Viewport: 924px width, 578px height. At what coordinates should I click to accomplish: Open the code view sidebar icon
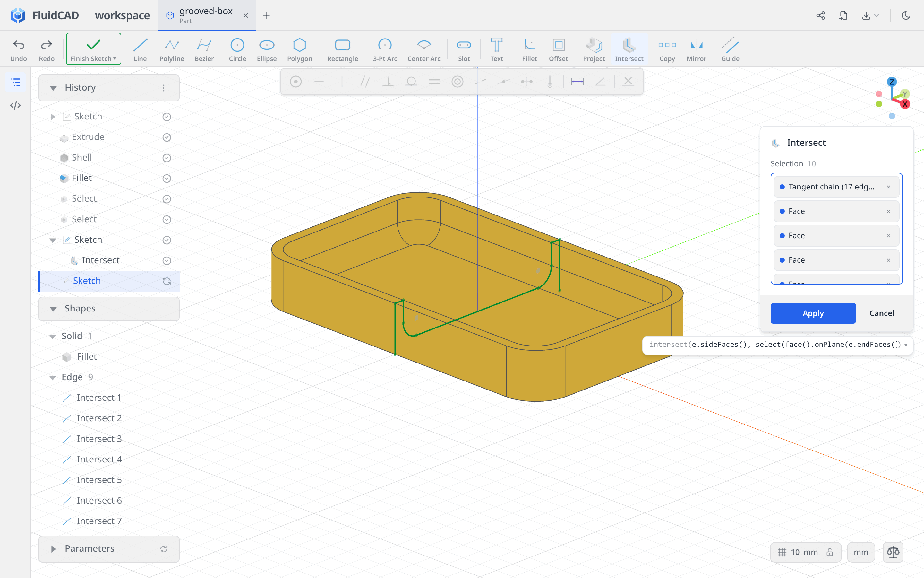click(15, 105)
